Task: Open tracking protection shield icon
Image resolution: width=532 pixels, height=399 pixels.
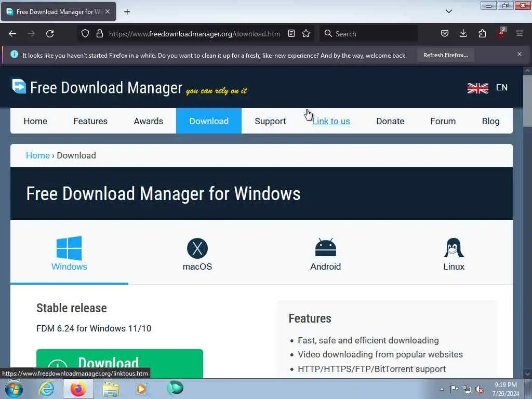Action: pos(85,34)
